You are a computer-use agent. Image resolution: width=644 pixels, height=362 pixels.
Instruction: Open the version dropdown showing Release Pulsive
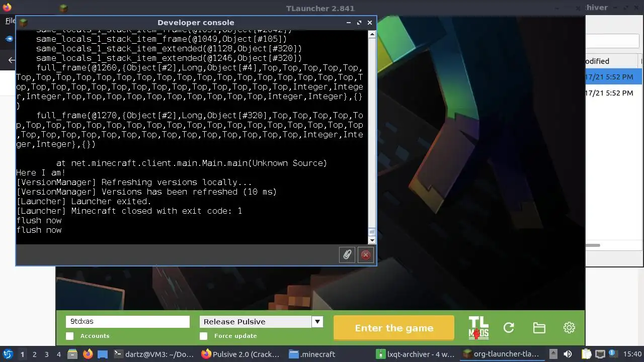pos(261,322)
